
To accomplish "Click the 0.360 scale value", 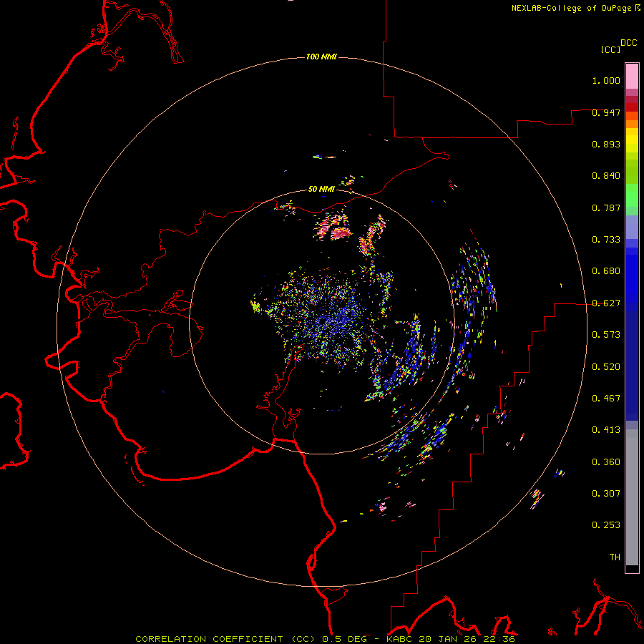I will coord(606,462).
